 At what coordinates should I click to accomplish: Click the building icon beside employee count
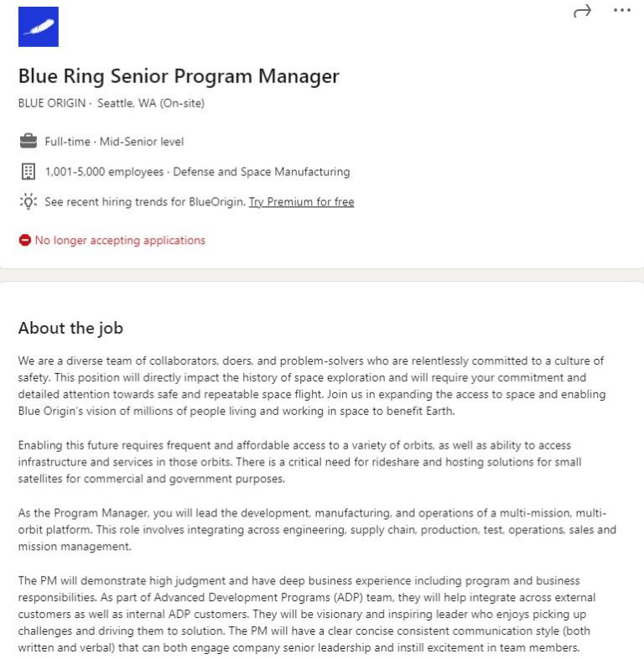[28, 172]
